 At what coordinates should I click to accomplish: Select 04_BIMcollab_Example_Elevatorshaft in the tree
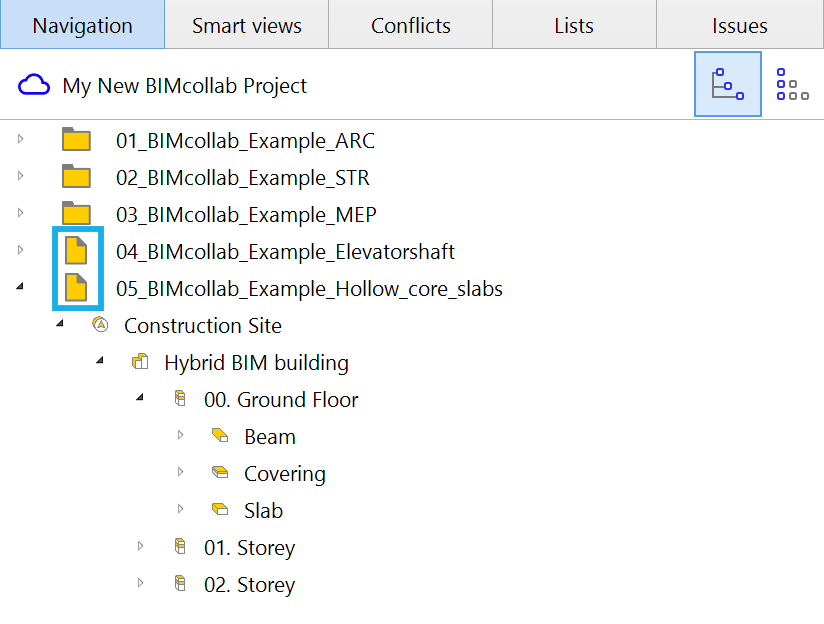coord(285,251)
